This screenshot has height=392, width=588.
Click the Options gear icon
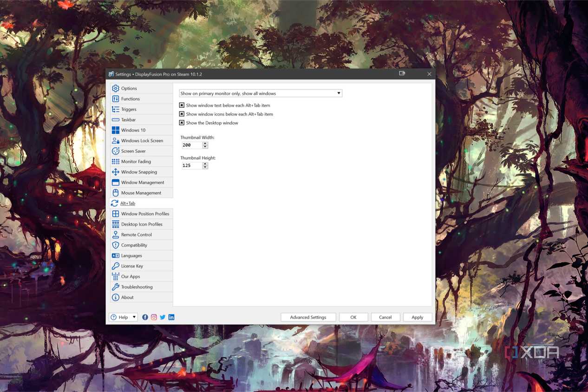click(x=116, y=88)
